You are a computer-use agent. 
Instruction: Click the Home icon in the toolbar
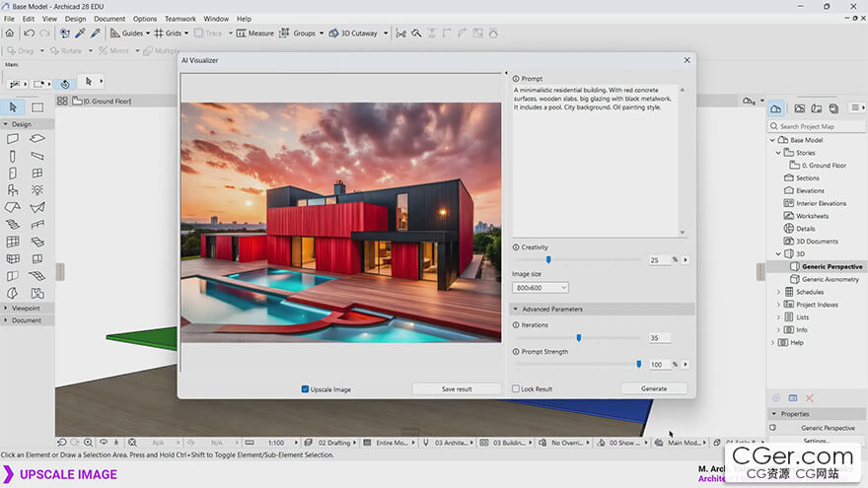pos(10,34)
